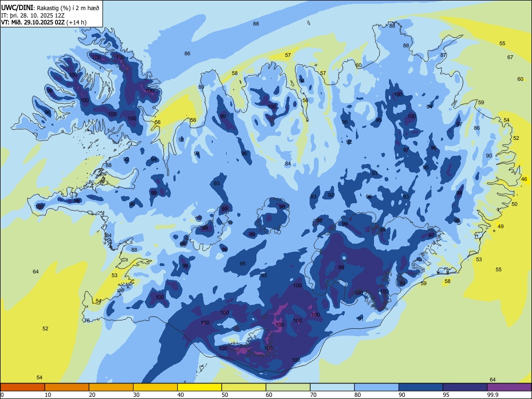Click the humidity value '76' on the map
The width and height of the screenshot is (532, 399).
[x=87, y=321]
